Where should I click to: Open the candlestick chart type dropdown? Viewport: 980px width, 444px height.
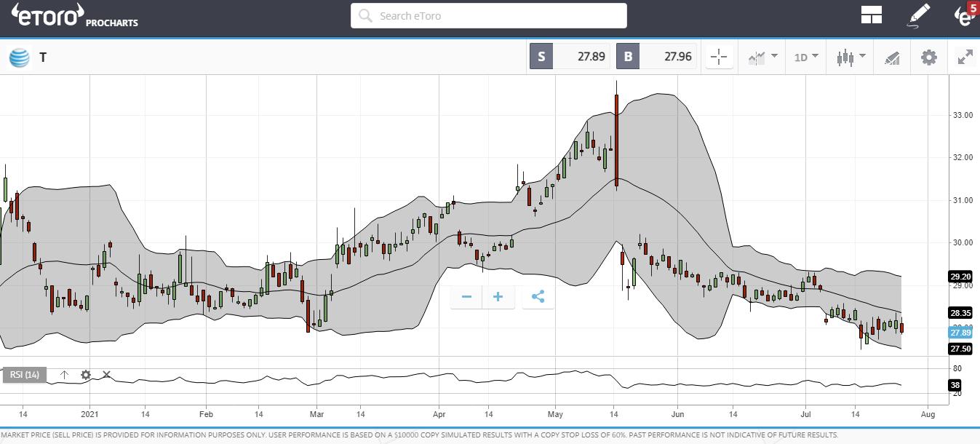coord(850,57)
